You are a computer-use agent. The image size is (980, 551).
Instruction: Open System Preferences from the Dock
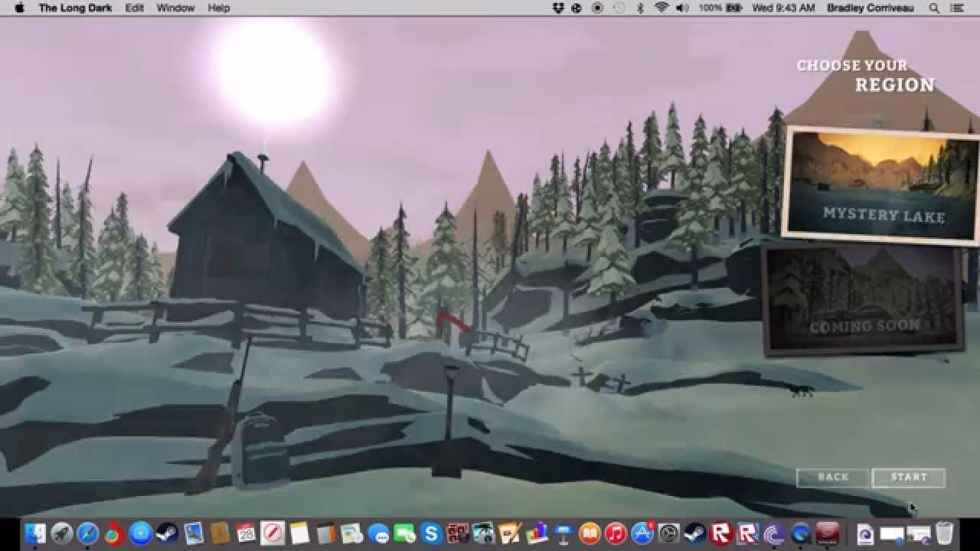tap(668, 533)
